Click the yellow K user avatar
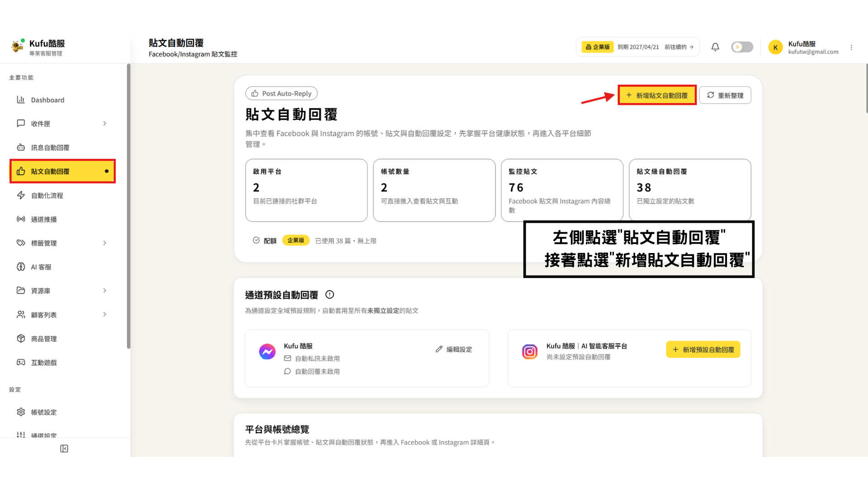 775,47
